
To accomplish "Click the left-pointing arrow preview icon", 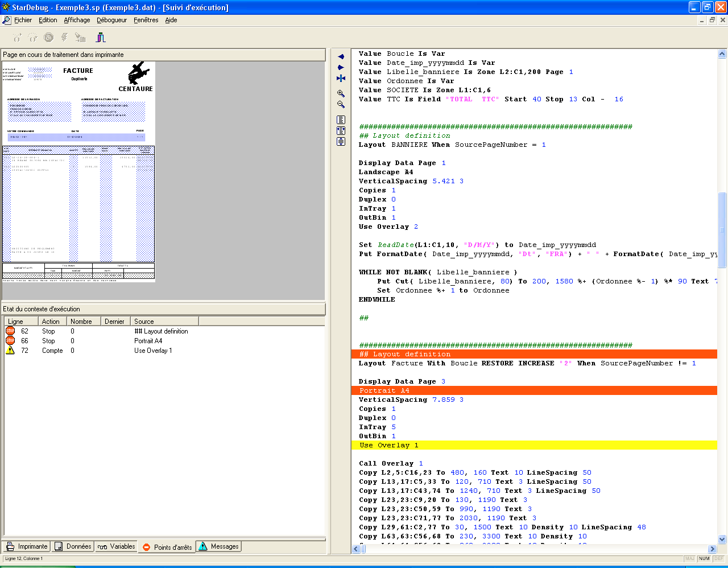I will 341,57.
